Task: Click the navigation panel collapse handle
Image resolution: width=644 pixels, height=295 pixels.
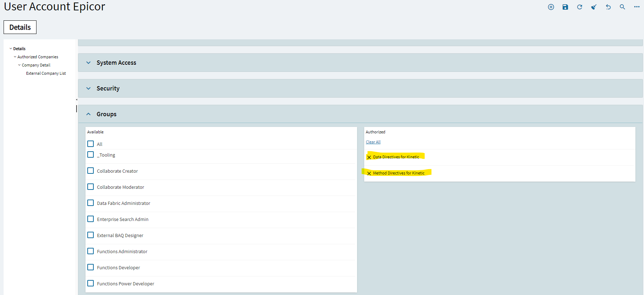Action: click(x=77, y=100)
